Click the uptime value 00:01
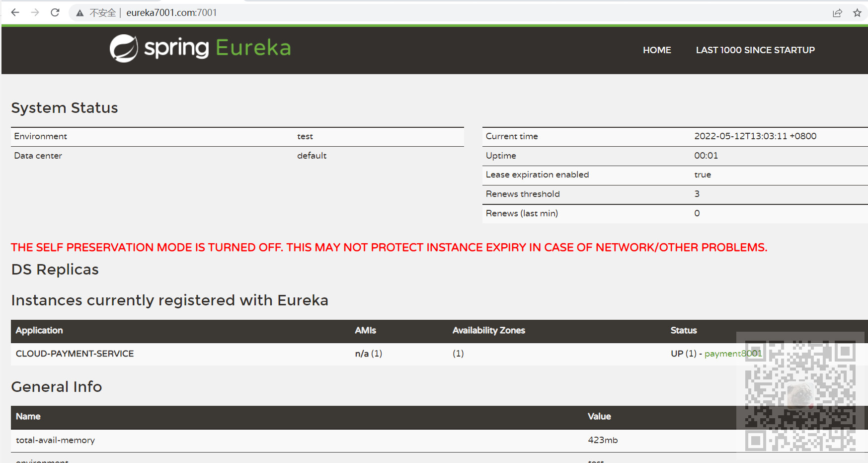Screen dimensions: 868x463 click(x=706, y=156)
